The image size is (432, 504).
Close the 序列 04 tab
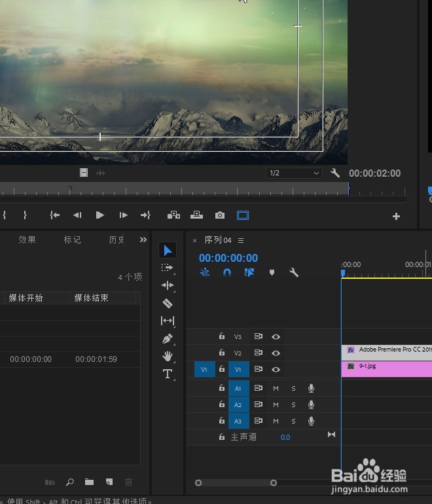(194, 240)
